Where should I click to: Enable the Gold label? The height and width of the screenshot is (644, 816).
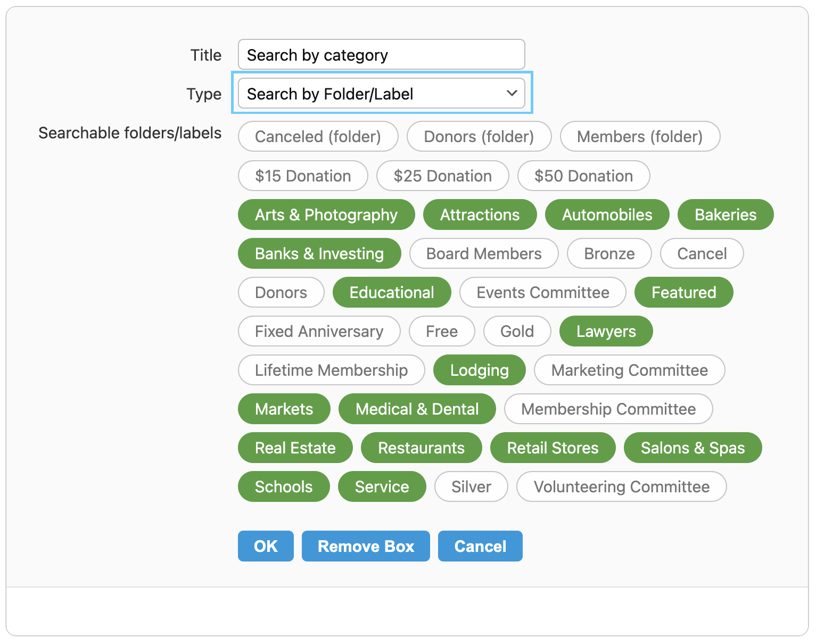(x=517, y=331)
